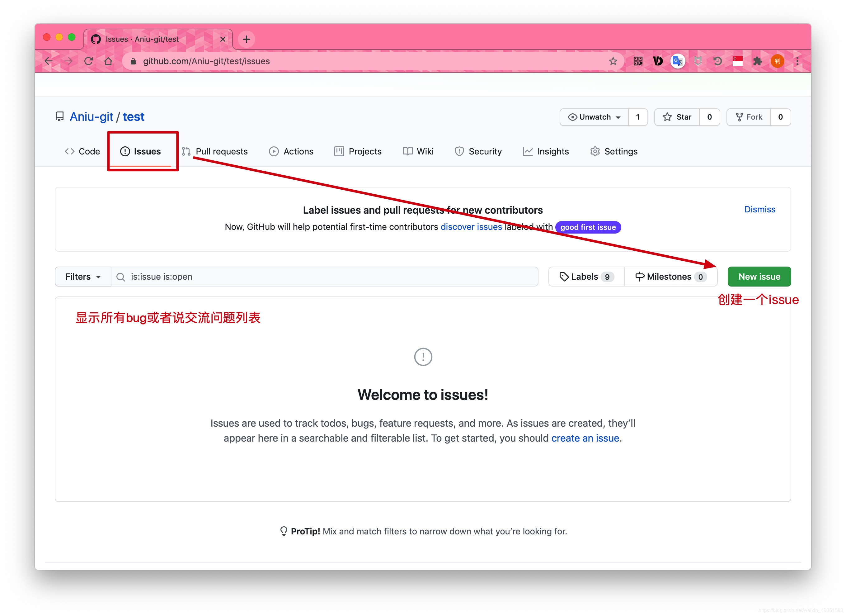This screenshot has height=616, width=846.
Task: Expand the Labels section
Action: click(x=585, y=276)
